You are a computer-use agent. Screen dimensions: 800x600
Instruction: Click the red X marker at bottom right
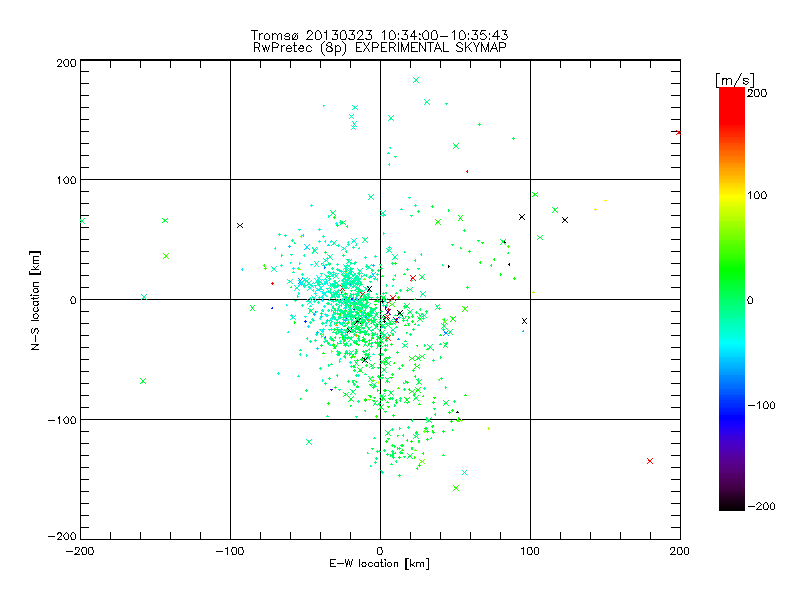pos(649,461)
